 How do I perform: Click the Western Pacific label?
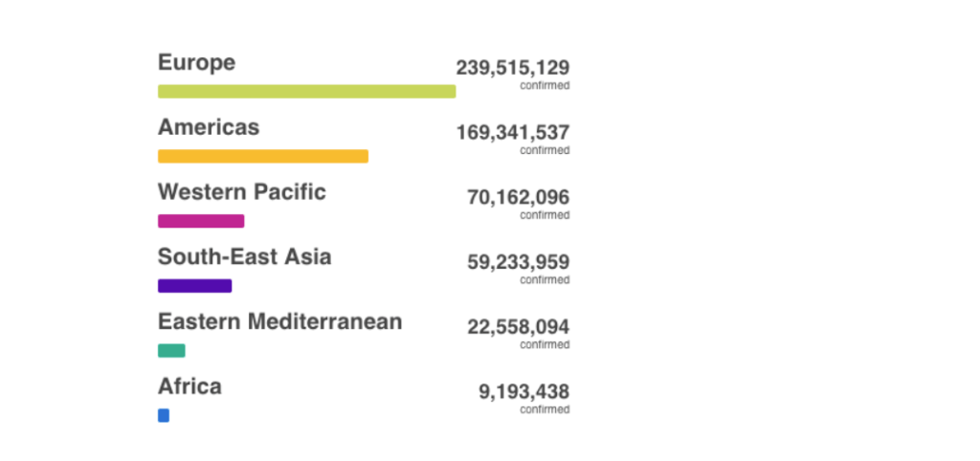(242, 192)
